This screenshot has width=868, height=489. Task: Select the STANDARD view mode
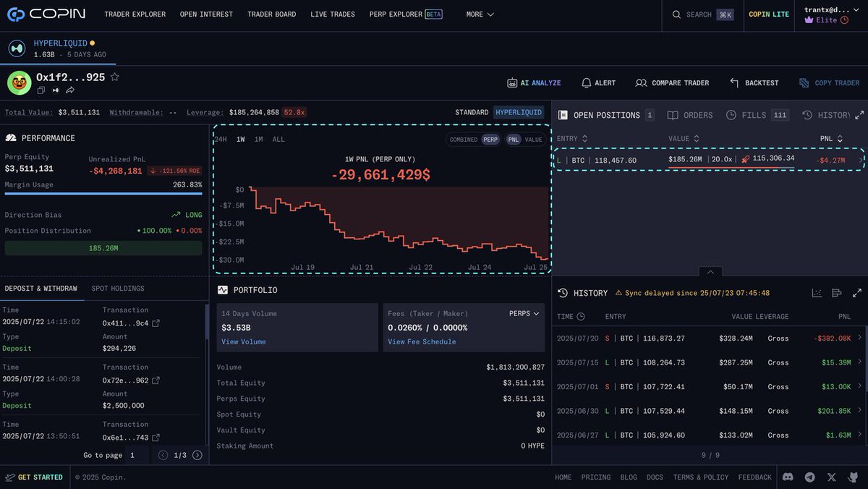tap(472, 113)
